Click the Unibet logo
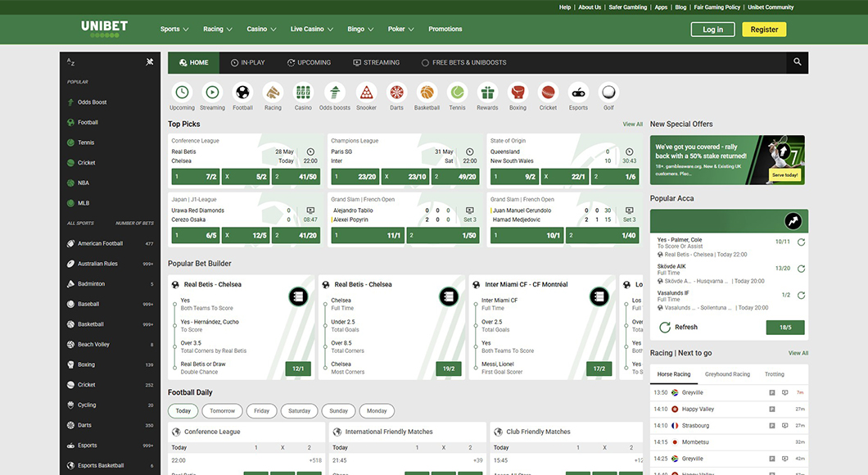868x475 pixels. [104, 29]
